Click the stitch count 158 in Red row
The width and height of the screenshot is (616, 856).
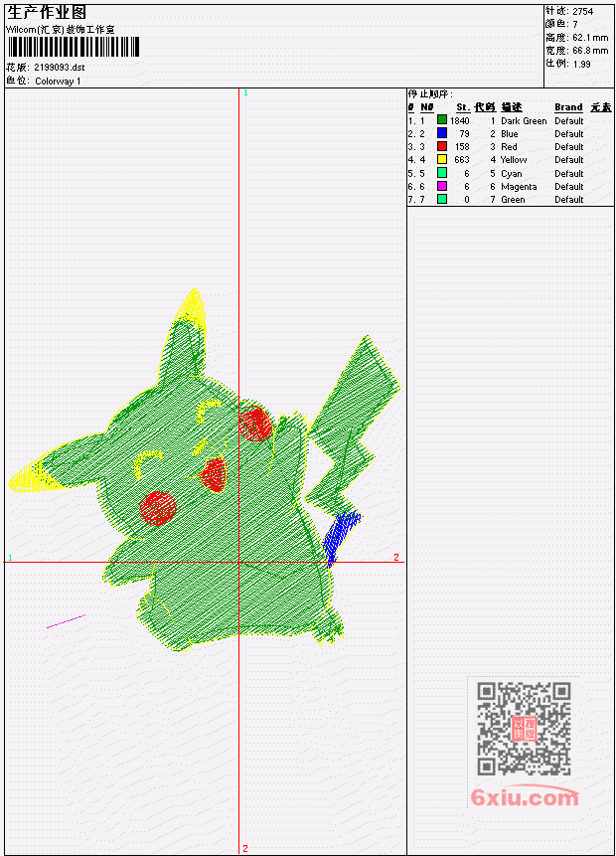(x=462, y=147)
